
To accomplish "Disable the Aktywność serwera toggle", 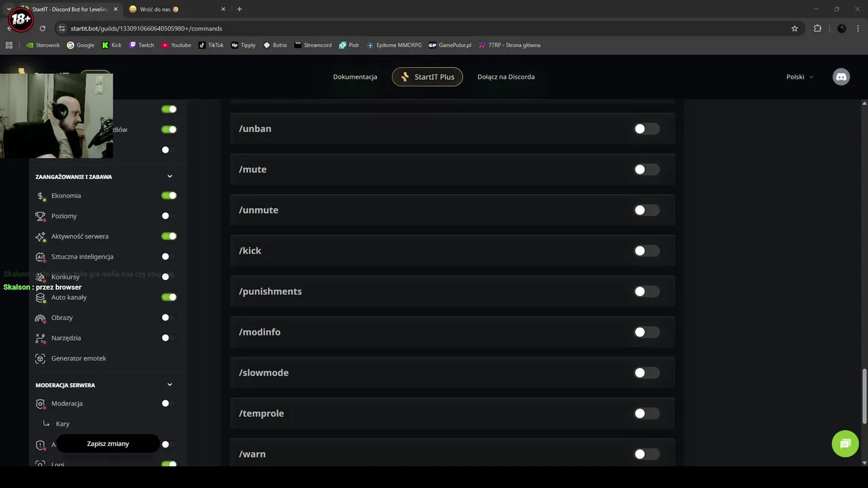I will (169, 237).
